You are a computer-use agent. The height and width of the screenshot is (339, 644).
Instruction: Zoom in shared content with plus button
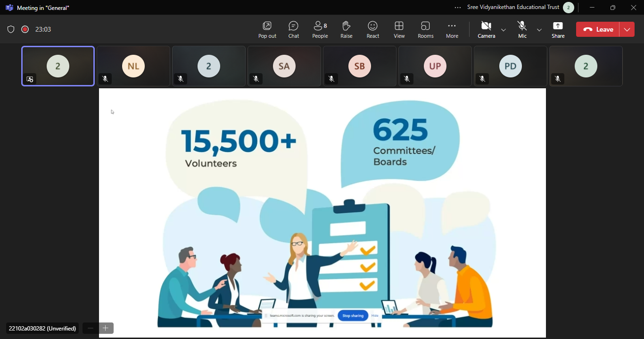pos(106,328)
